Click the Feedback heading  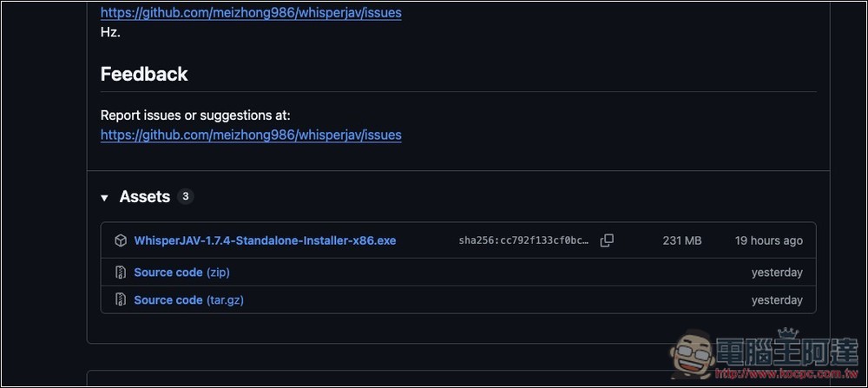[x=144, y=74]
